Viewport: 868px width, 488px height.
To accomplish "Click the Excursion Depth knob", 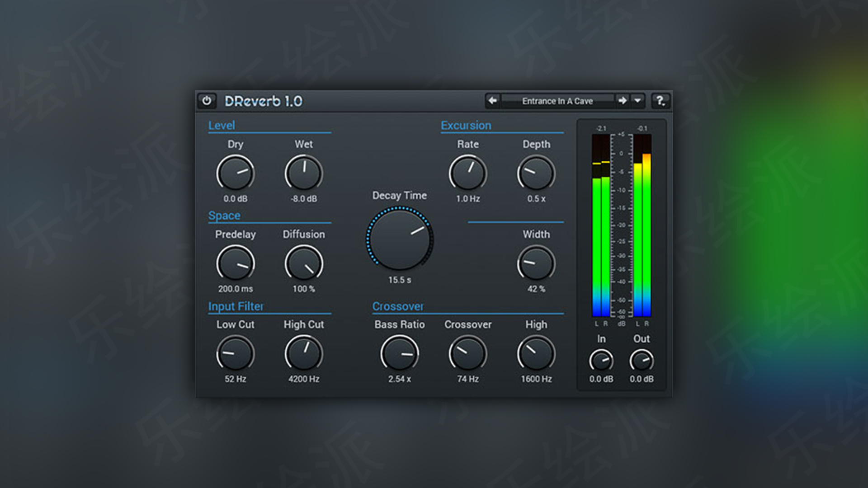I will tap(536, 173).
